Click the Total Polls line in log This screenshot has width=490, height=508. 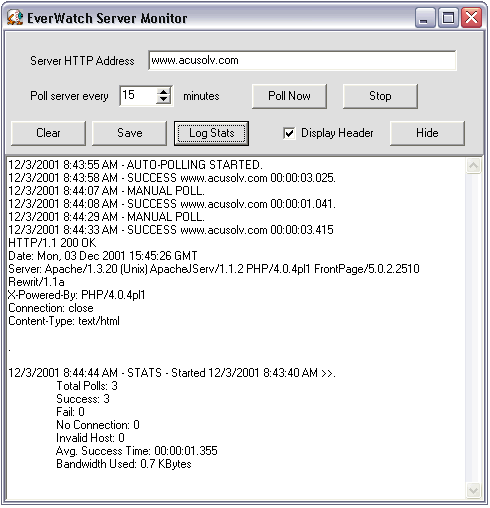[x=87, y=386]
